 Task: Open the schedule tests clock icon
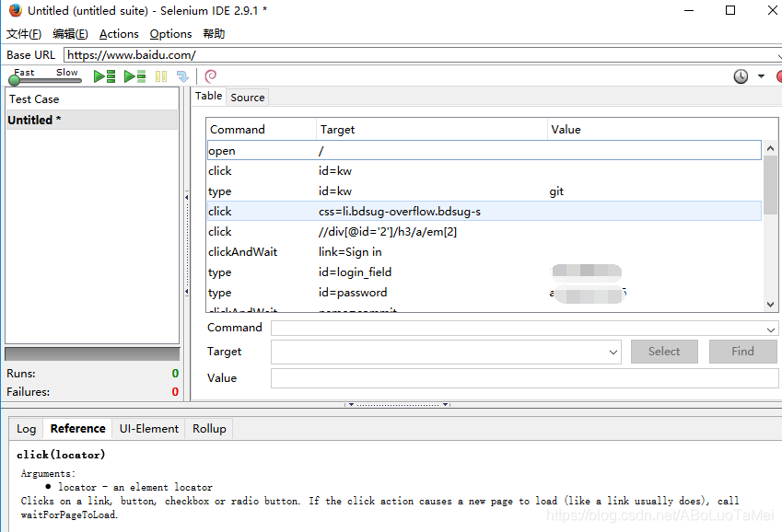(x=740, y=76)
